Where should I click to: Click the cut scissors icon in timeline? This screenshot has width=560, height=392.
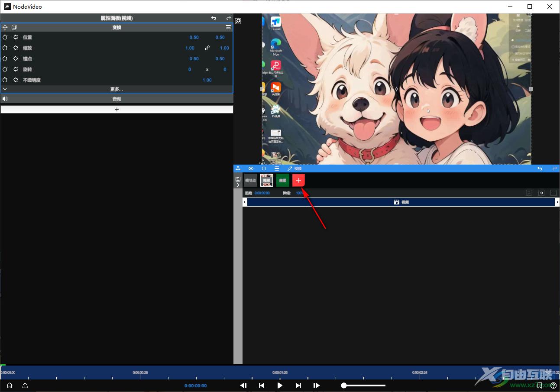[x=529, y=193]
